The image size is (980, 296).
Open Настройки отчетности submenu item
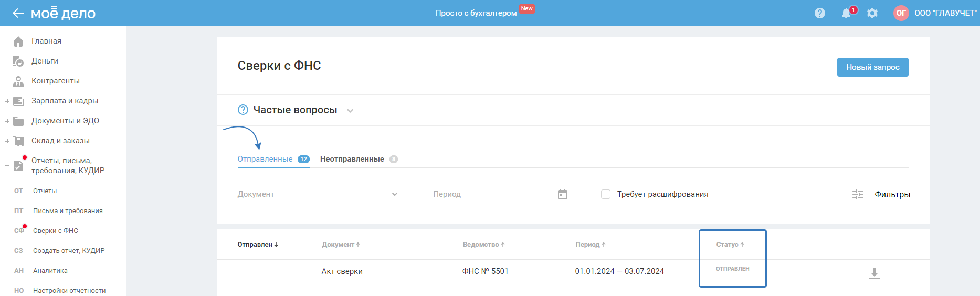pyautogui.click(x=69, y=291)
